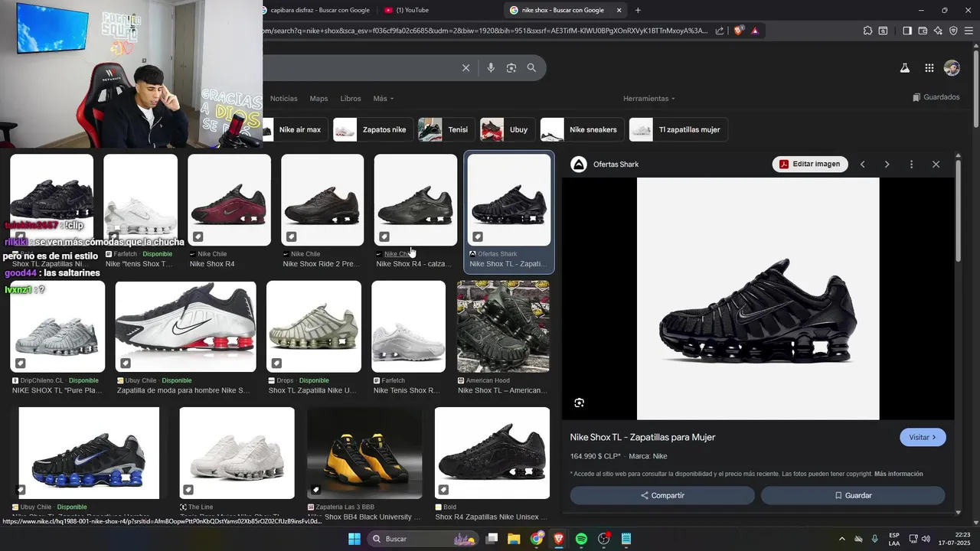Open the Google account avatar
This screenshot has height=551, width=980.
[x=952, y=68]
